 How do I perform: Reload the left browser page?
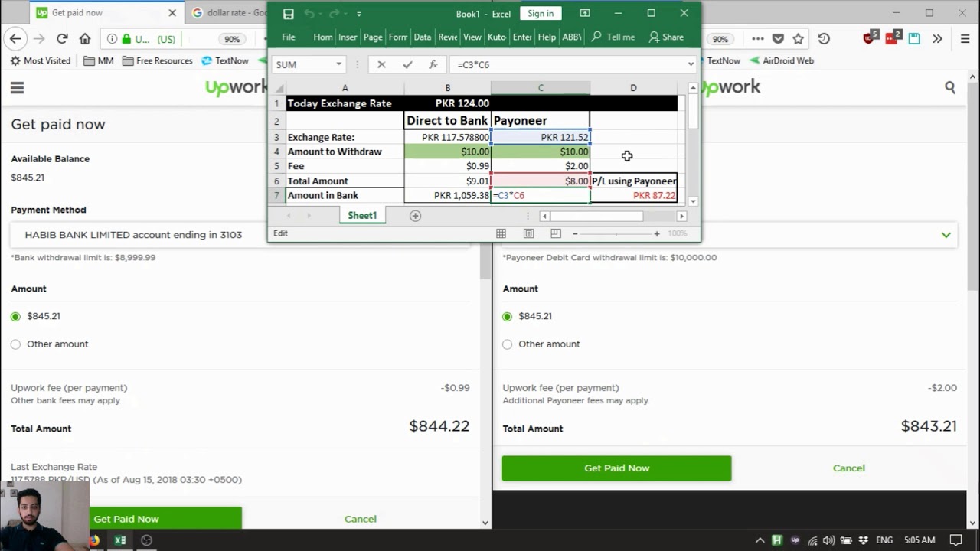(62, 38)
